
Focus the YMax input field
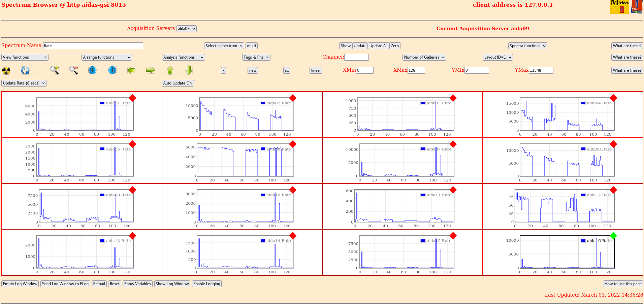pos(541,70)
